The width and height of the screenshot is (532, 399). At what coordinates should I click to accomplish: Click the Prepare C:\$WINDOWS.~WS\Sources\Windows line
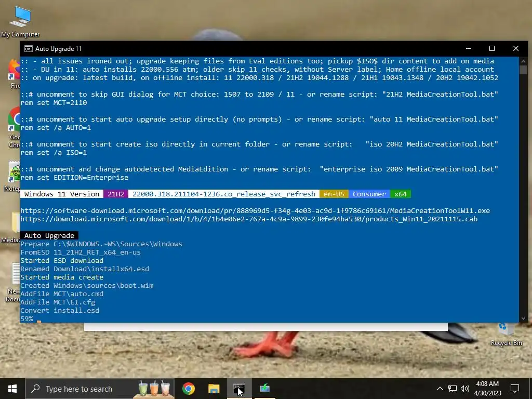pyautogui.click(x=101, y=244)
